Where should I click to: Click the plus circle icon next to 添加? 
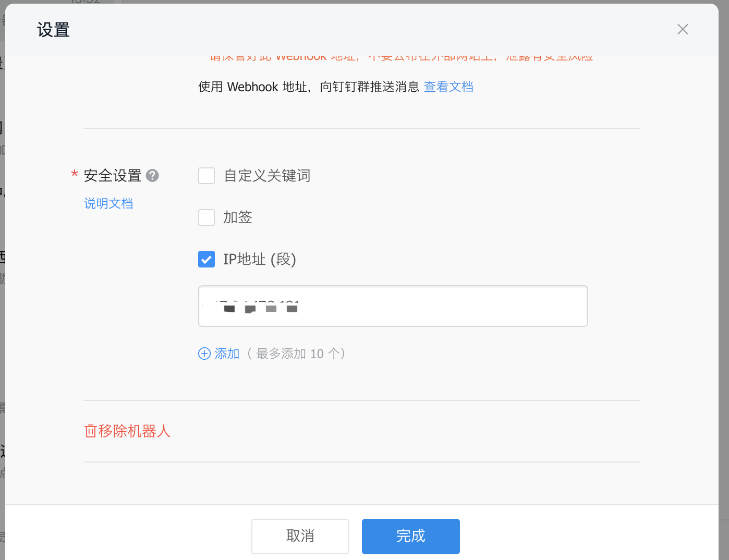(204, 354)
